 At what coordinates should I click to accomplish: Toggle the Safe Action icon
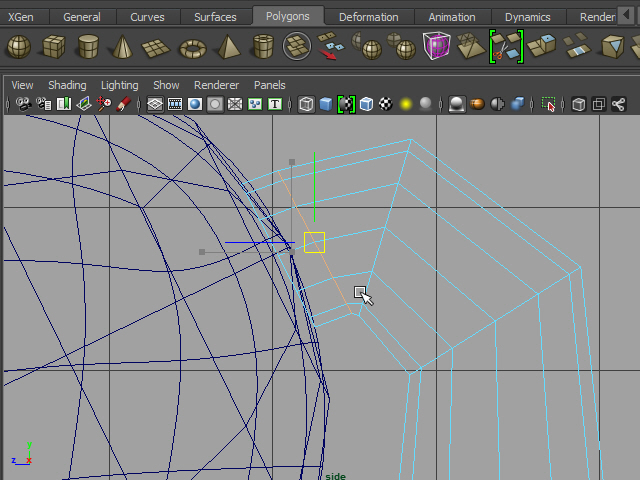(x=255, y=104)
